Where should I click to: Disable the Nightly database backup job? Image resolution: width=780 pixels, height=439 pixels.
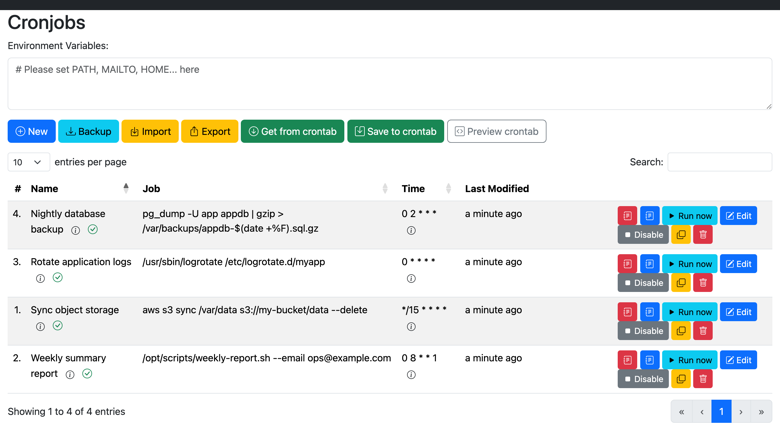point(643,235)
